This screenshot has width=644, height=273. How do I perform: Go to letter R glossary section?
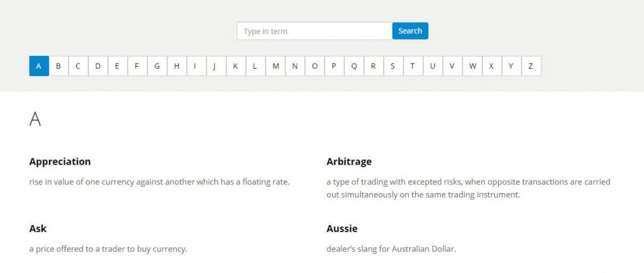pyautogui.click(x=373, y=66)
